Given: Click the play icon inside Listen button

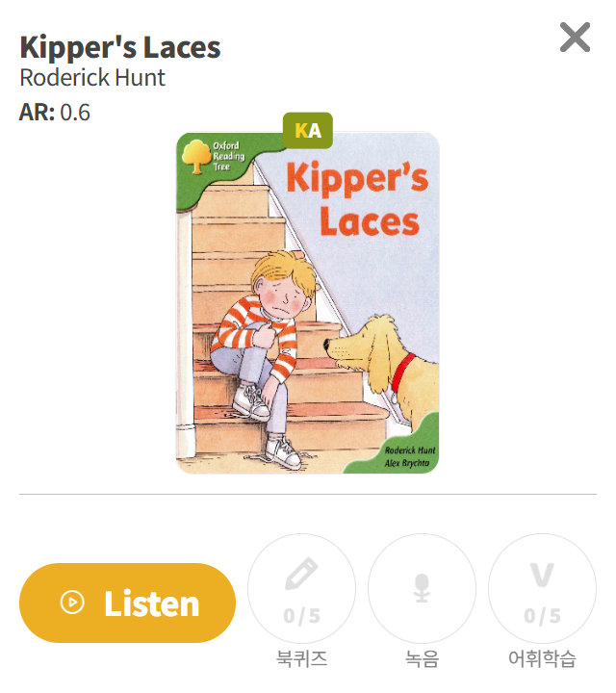Looking at the screenshot, I should 72,603.
